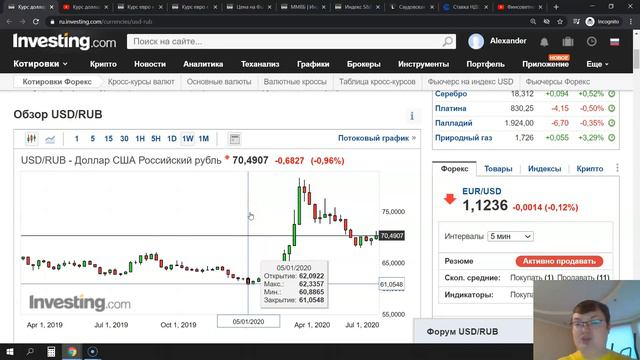Click the browser address bar URL
Screen dimensions: 640x360
105,22
